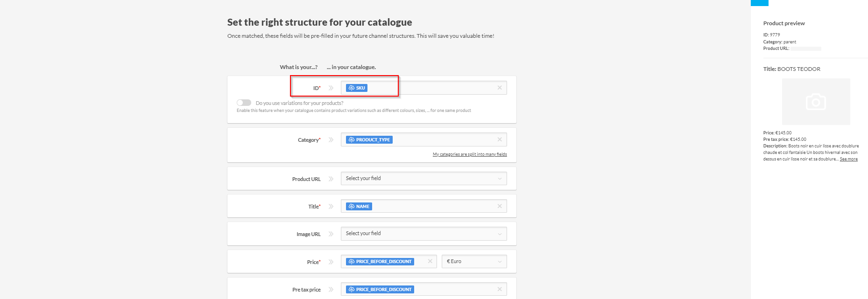Click the arrows icon next to ID label
This screenshot has height=299, width=868.
[331, 88]
